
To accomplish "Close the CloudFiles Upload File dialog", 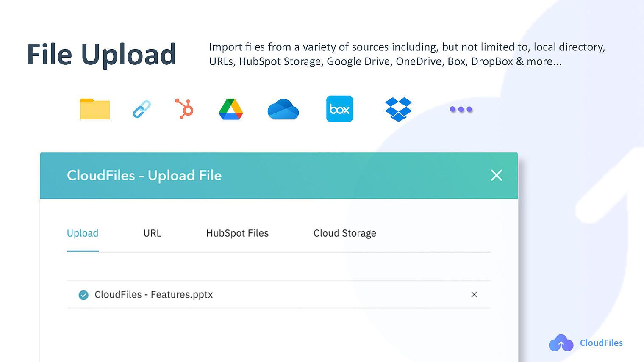I will click(x=496, y=175).
